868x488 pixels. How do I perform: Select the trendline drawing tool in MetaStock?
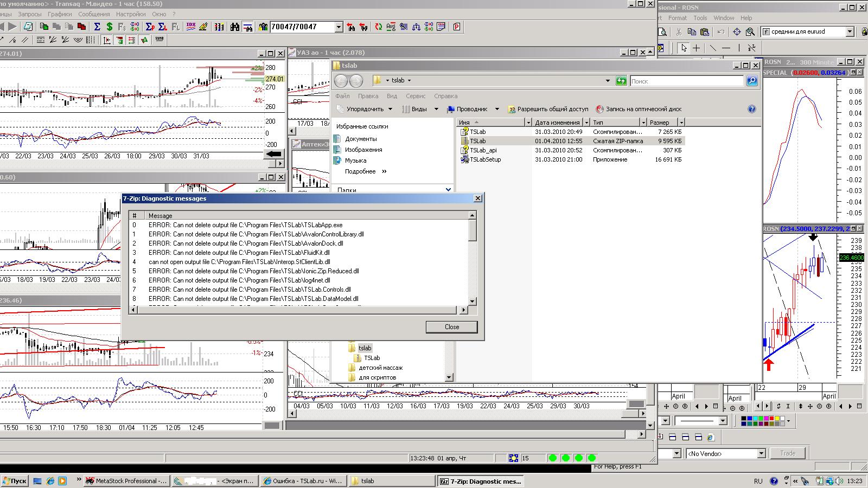713,48
